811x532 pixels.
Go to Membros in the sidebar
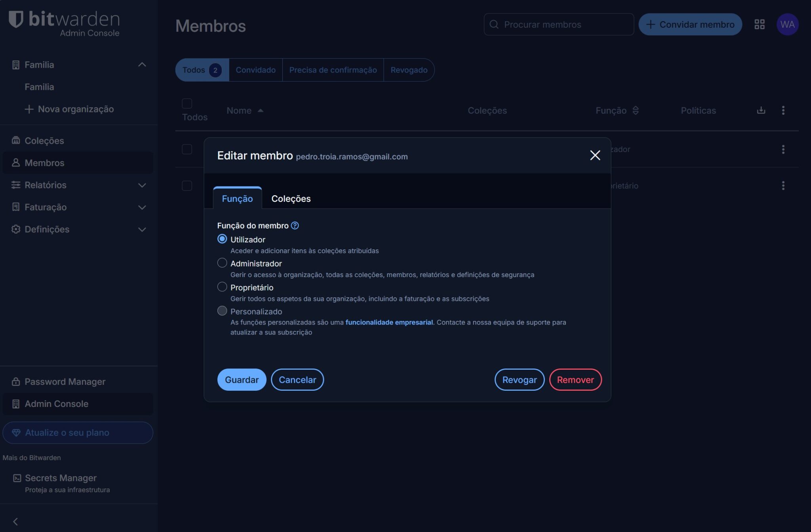(x=78, y=163)
